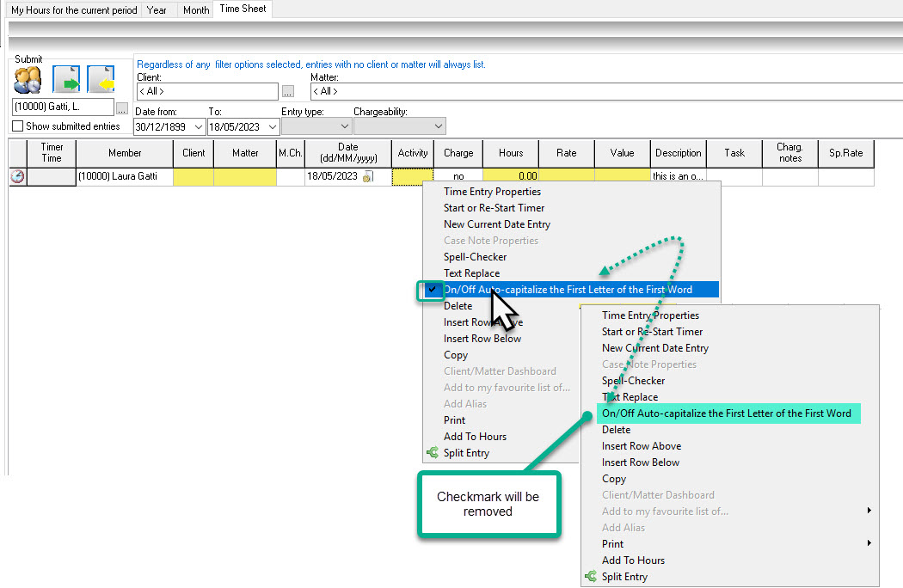The height and width of the screenshot is (588, 903).
Task: Choose Time Entry Properties in the upper context menu
Action: [493, 192]
